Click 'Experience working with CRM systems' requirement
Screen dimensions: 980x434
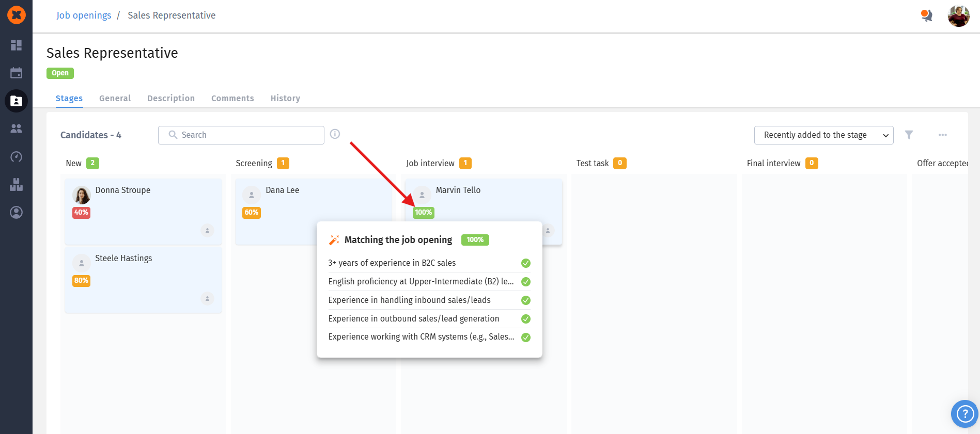(422, 336)
